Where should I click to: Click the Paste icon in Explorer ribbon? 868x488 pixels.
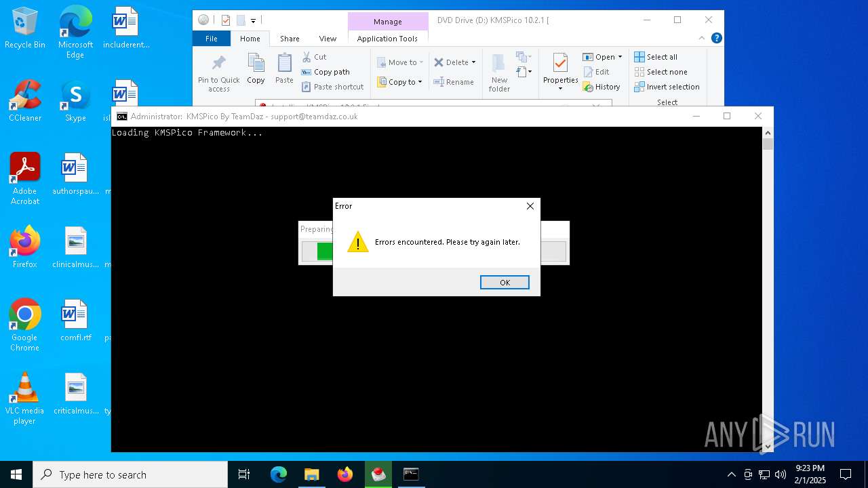point(284,63)
